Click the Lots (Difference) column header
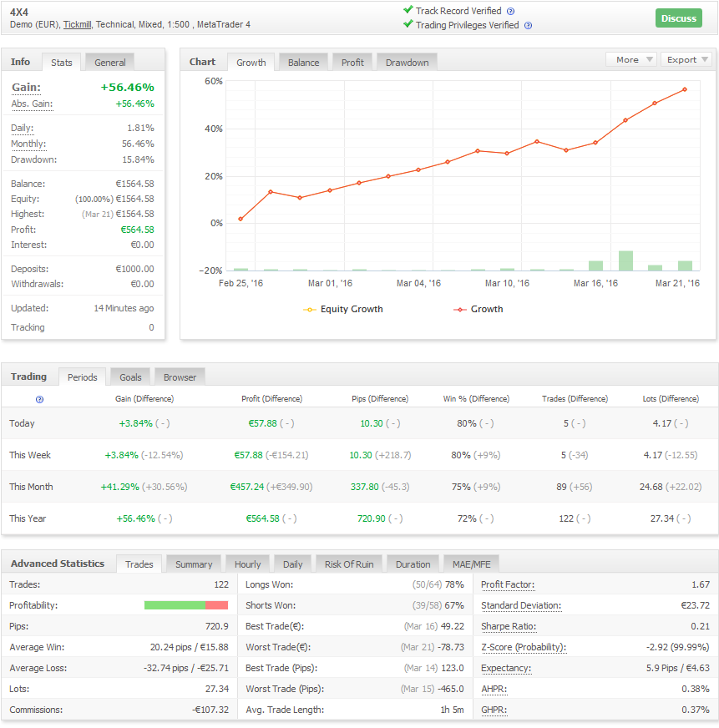The width and height of the screenshot is (719, 728). click(x=671, y=399)
